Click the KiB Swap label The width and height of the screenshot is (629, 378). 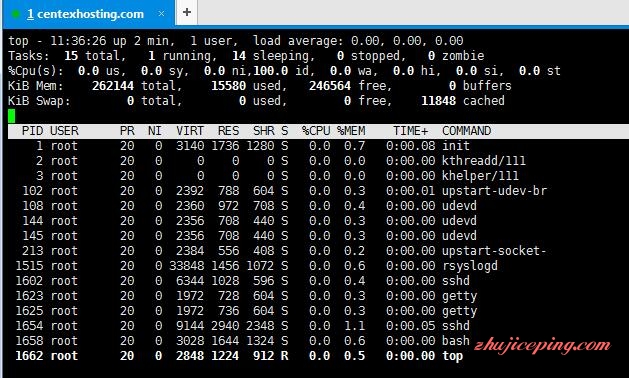tap(39, 101)
